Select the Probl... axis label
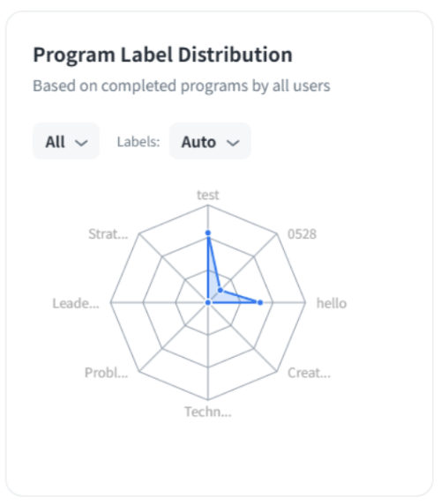Image resolution: width=441 pixels, height=504 pixels. click(107, 373)
